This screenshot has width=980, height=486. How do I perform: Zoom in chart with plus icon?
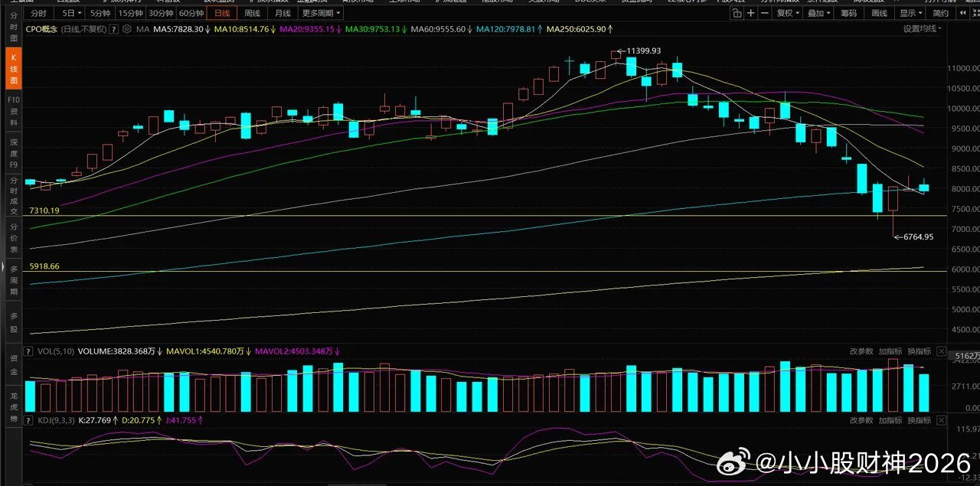751,13
